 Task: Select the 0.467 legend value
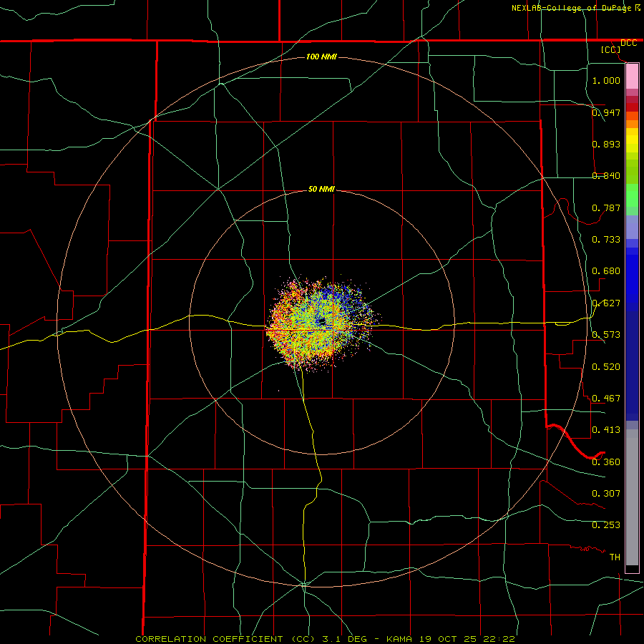606,399
